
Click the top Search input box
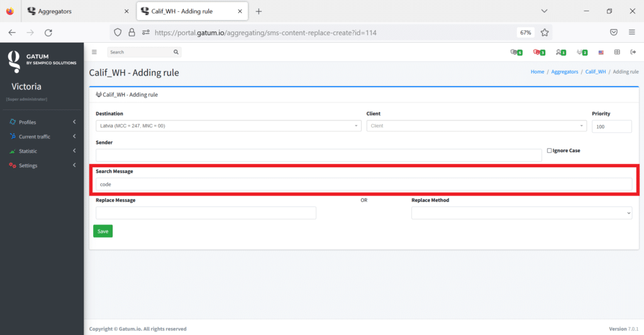tap(140, 52)
